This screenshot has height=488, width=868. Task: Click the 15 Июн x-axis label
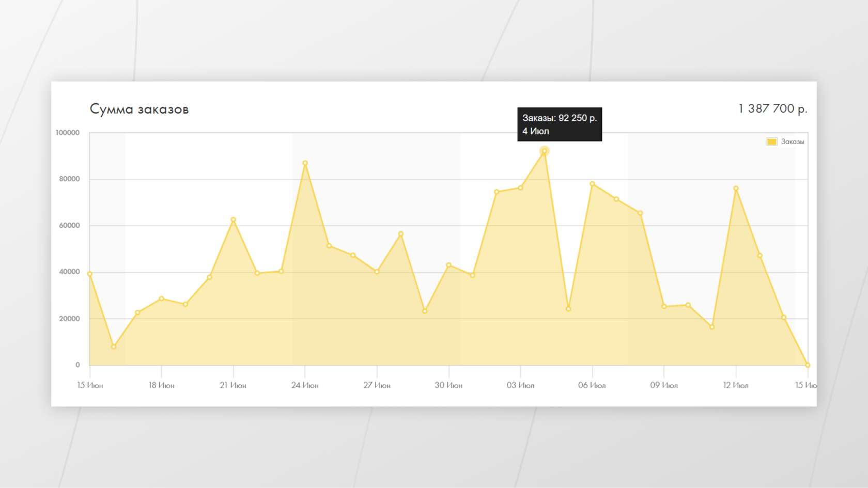[90, 385]
